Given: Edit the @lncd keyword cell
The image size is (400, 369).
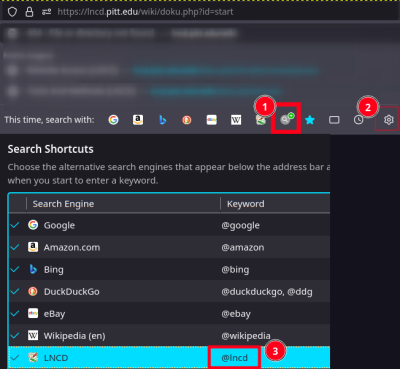Looking at the screenshot, I should (235, 358).
